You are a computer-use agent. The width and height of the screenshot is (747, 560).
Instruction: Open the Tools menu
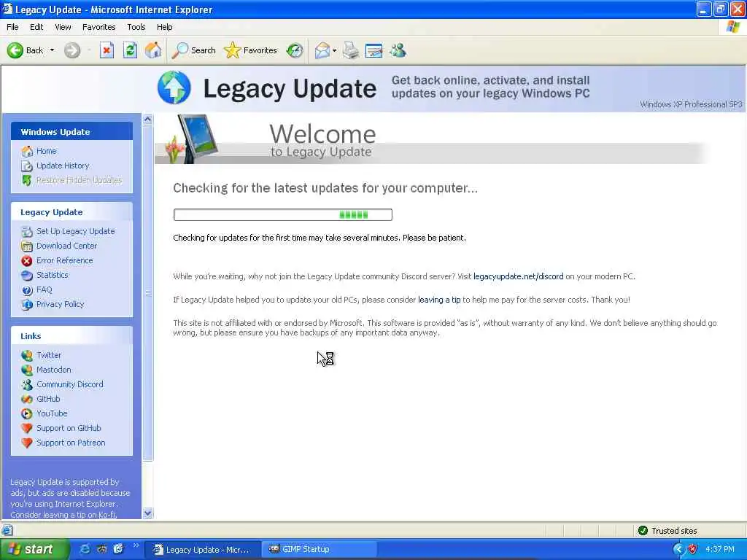point(136,27)
